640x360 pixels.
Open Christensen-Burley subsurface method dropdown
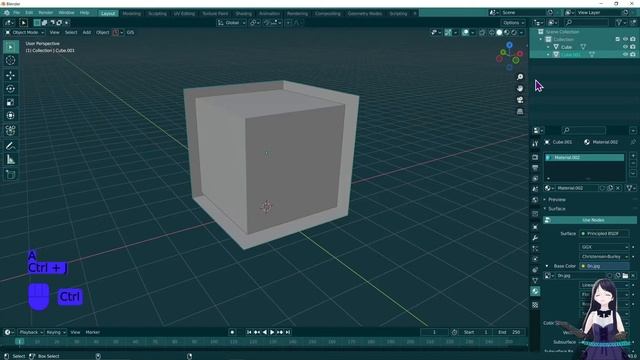click(604, 257)
